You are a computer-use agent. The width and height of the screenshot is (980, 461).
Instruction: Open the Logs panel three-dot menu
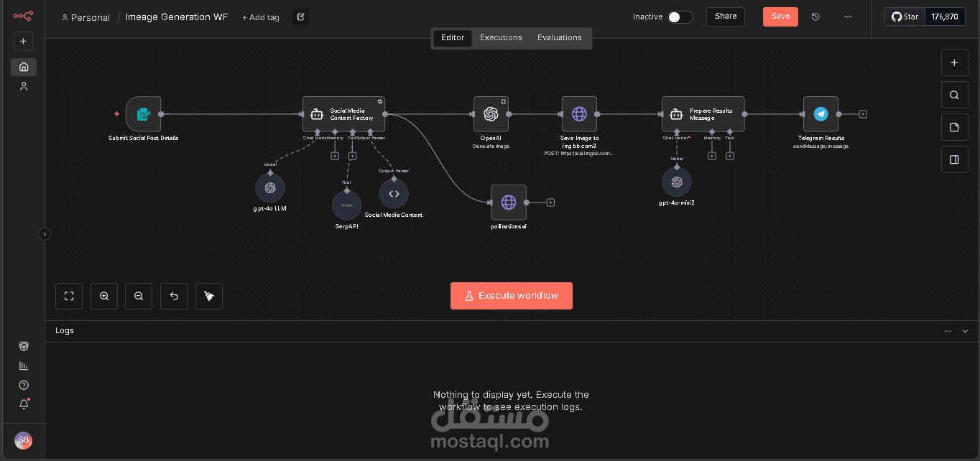(x=948, y=331)
